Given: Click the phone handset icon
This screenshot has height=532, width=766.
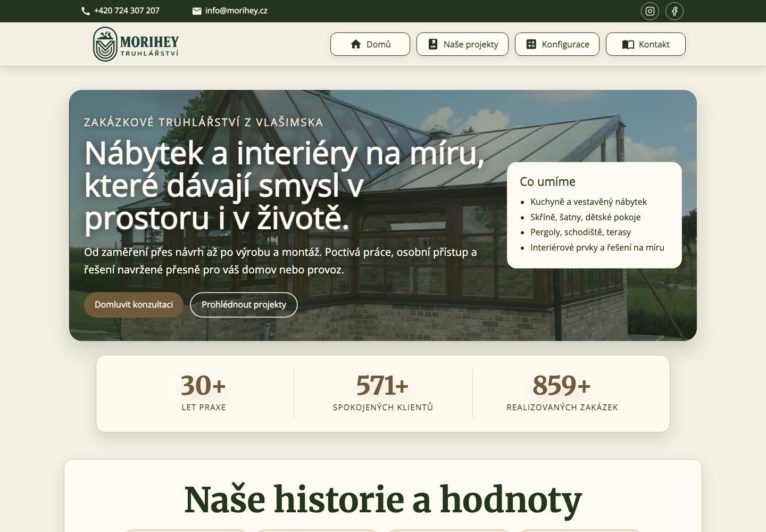Looking at the screenshot, I should click(85, 11).
